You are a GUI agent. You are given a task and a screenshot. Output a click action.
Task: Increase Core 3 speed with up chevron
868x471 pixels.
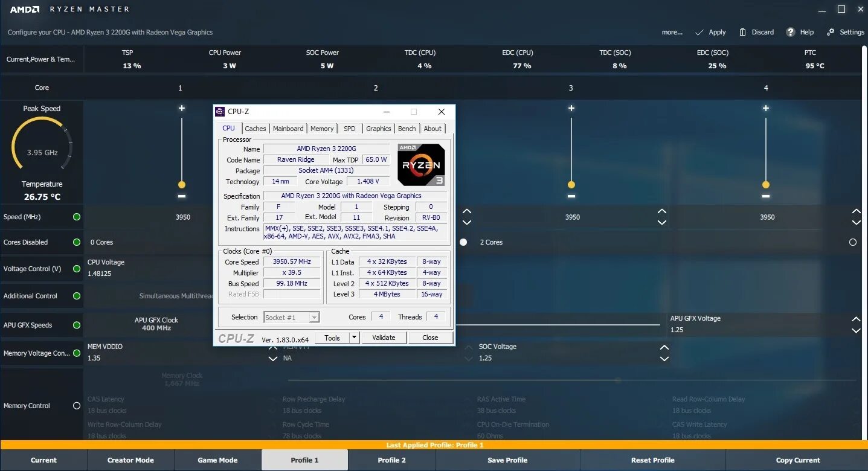pyautogui.click(x=662, y=212)
